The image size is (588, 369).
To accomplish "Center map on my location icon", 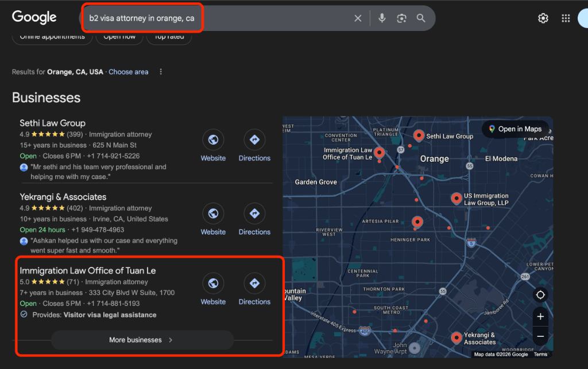I will pos(540,295).
